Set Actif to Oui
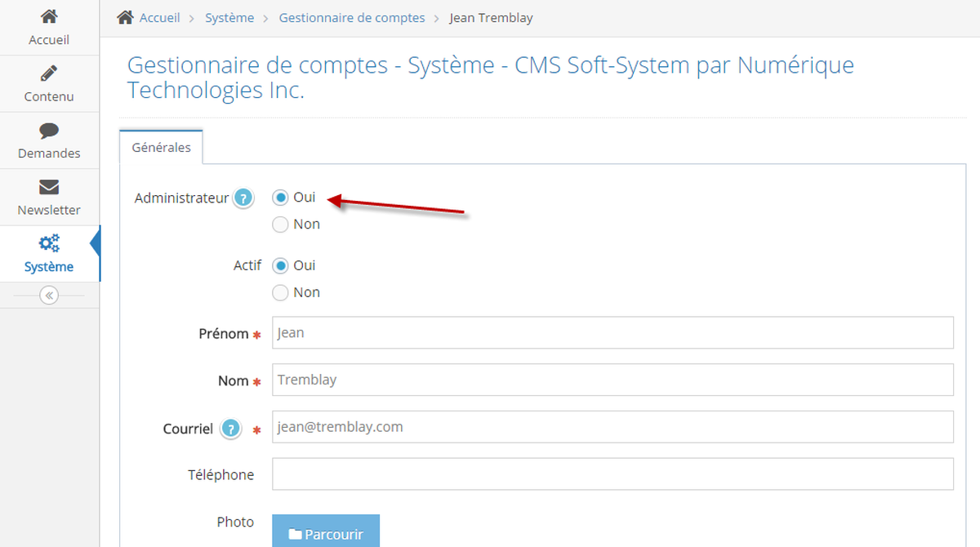 (281, 265)
